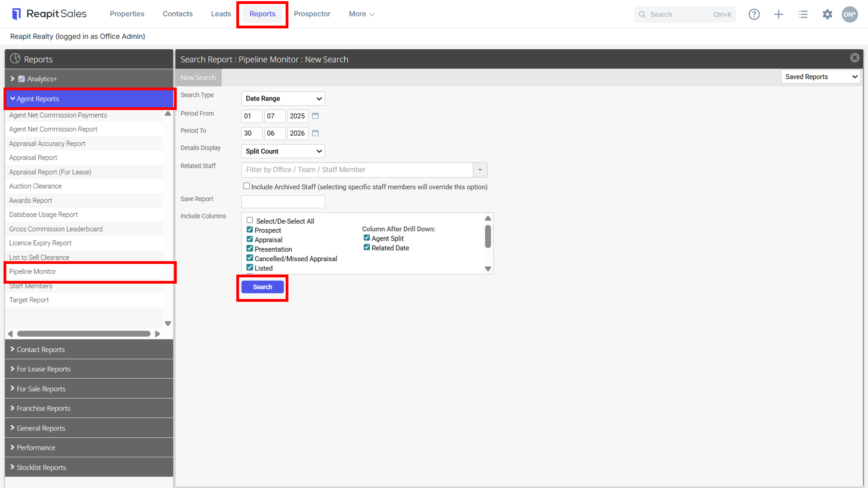Expand the Franchise Reports section
868x488 pixels.
(x=89, y=408)
